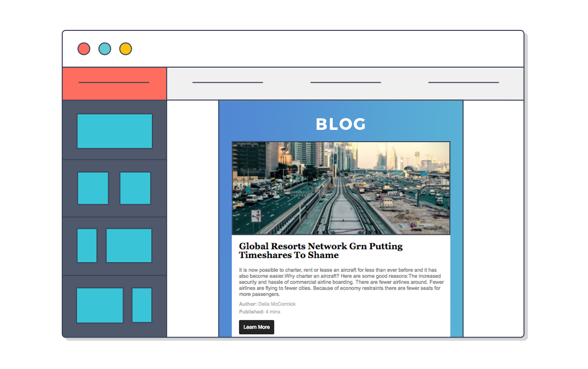588x369 pixels.
Task: Select the city highway blog photo
Action: pos(341,188)
